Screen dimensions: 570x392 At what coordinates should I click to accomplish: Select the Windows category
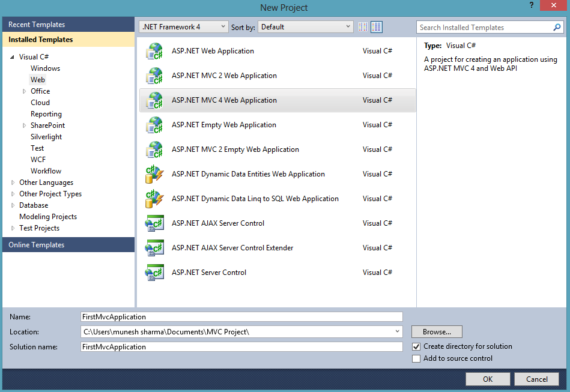click(45, 68)
